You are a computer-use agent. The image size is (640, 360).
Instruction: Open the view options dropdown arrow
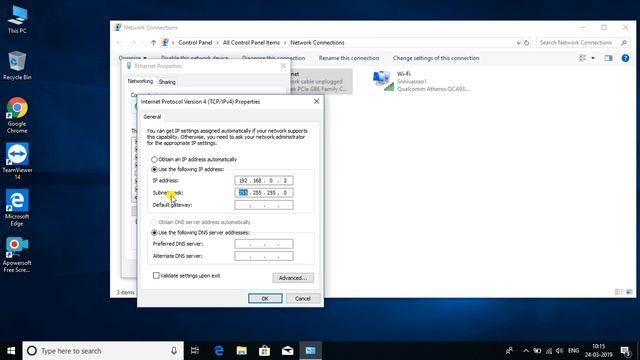(x=593, y=58)
